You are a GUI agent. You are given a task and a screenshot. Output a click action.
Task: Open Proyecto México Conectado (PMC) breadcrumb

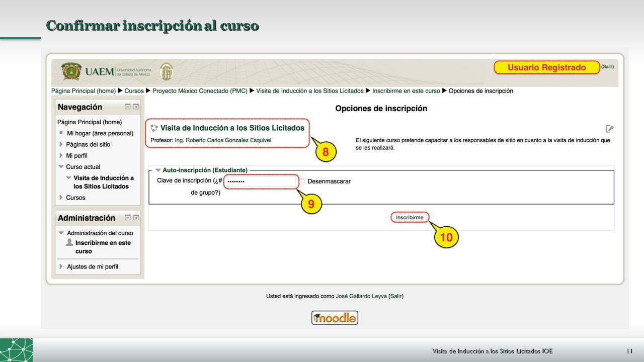point(200,91)
